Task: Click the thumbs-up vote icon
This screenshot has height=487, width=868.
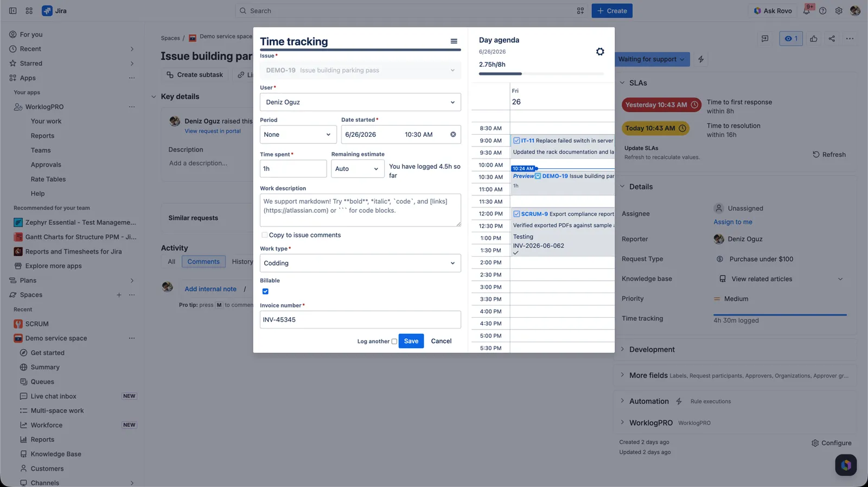Action: pyautogui.click(x=813, y=39)
